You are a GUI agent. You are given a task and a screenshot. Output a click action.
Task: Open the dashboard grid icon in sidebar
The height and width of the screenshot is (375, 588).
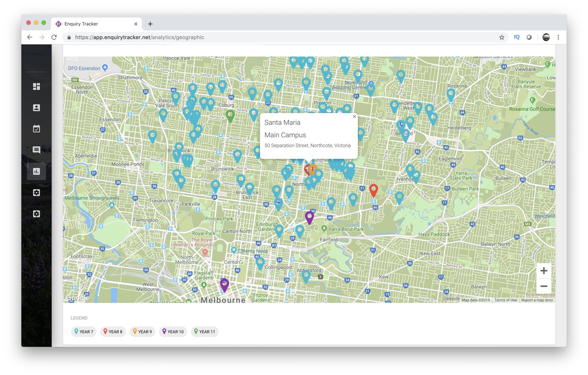pos(36,86)
